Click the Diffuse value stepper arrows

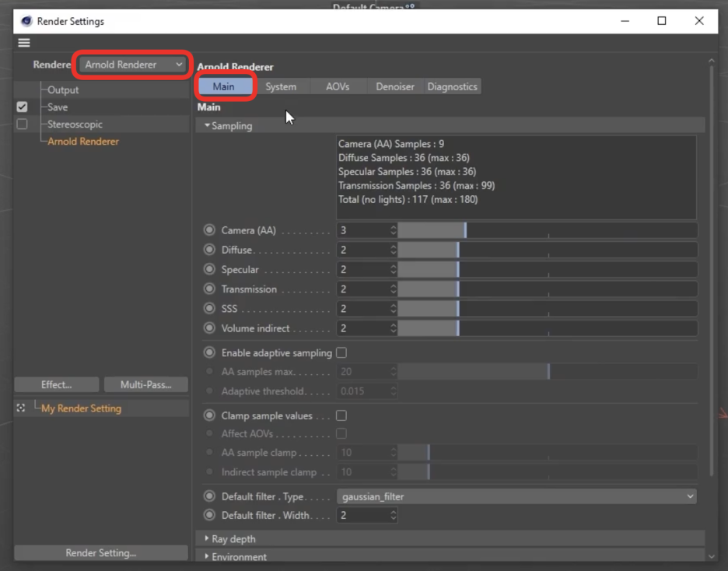click(394, 250)
